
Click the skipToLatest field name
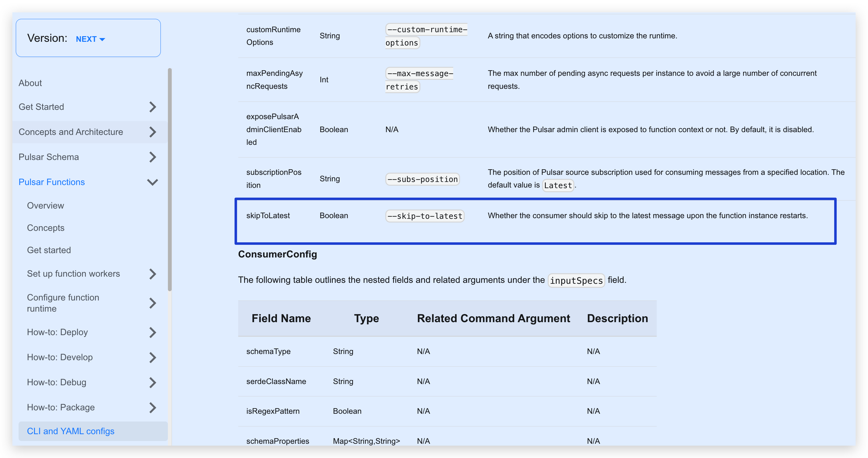point(268,216)
